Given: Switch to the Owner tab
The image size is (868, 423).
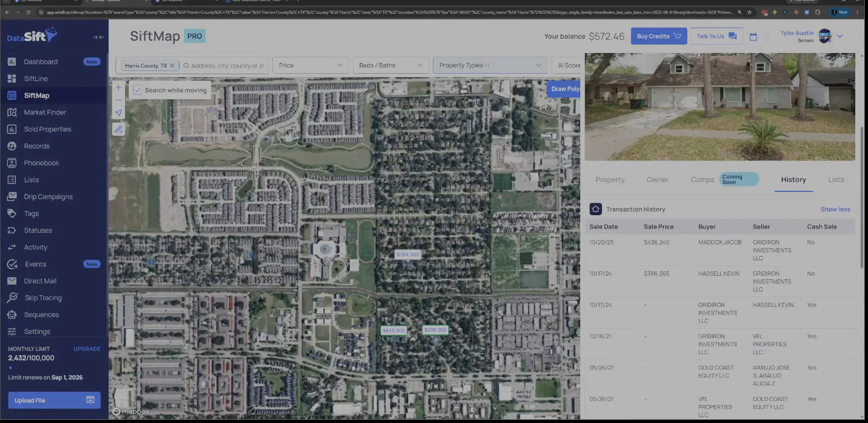Looking at the screenshot, I should 658,180.
